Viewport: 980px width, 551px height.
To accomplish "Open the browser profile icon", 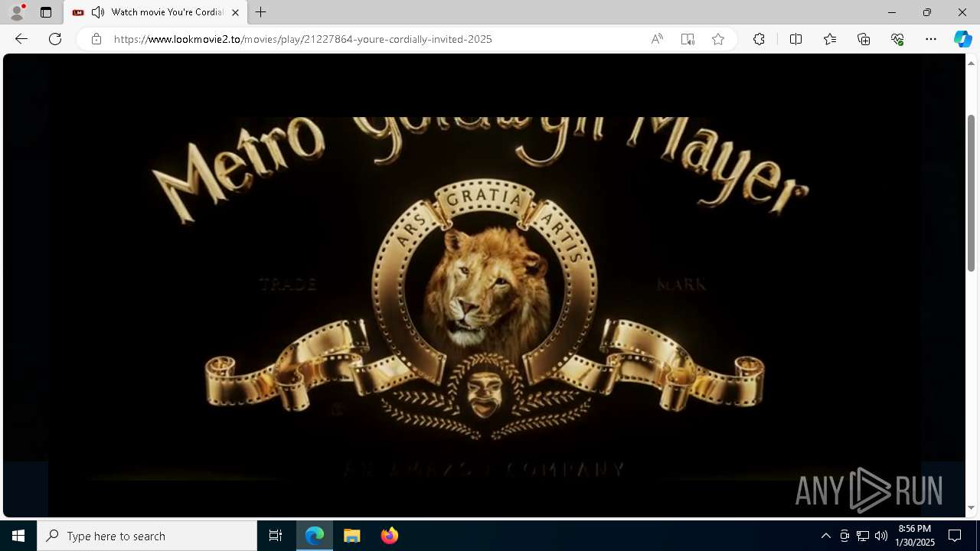I will tap(16, 12).
